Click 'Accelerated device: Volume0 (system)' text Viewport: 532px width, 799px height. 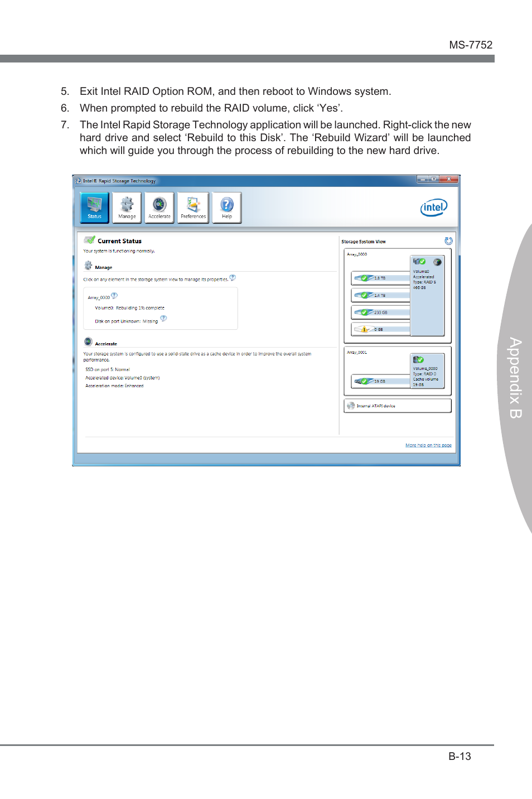[x=123, y=378]
